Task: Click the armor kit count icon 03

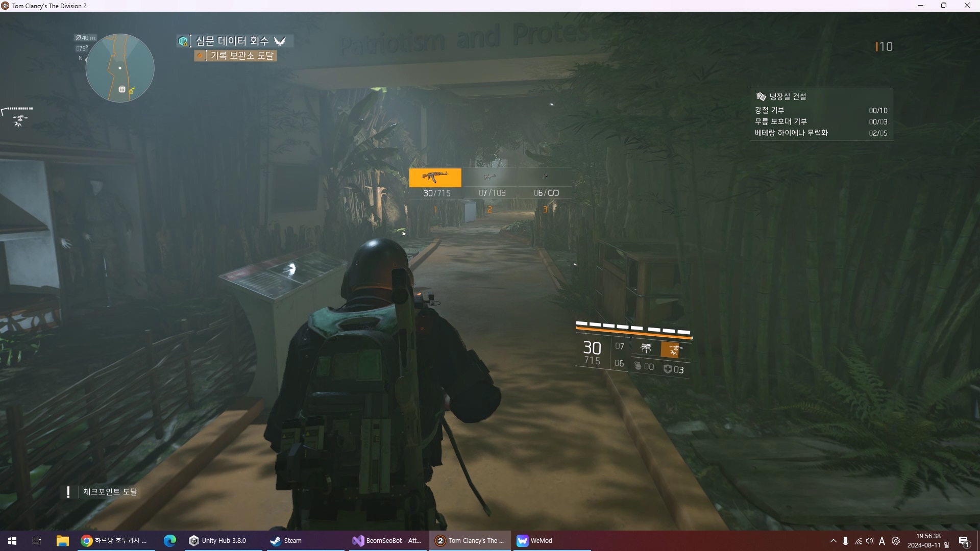Action: coord(673,369)
